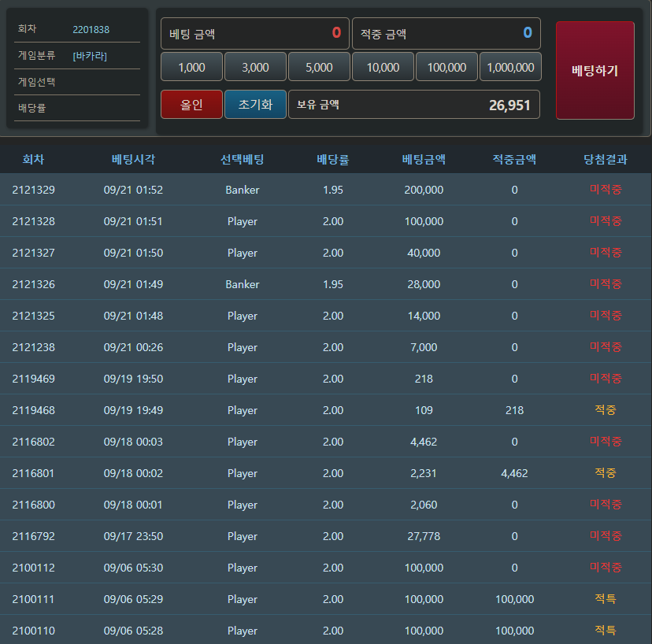Select the 보유 금액 balance field showing 26,951

point(414,105)
